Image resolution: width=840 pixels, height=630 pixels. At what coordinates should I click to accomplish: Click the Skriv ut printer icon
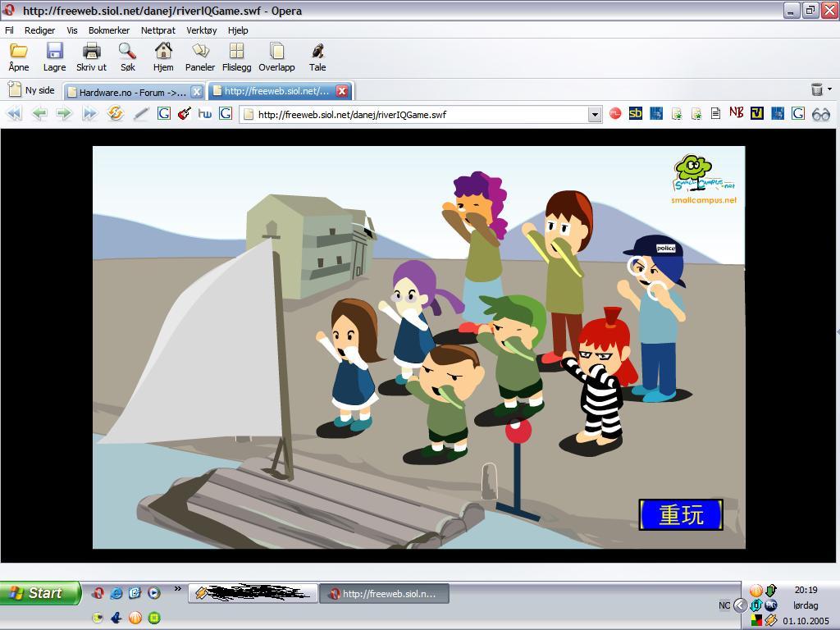pos(92,52)
